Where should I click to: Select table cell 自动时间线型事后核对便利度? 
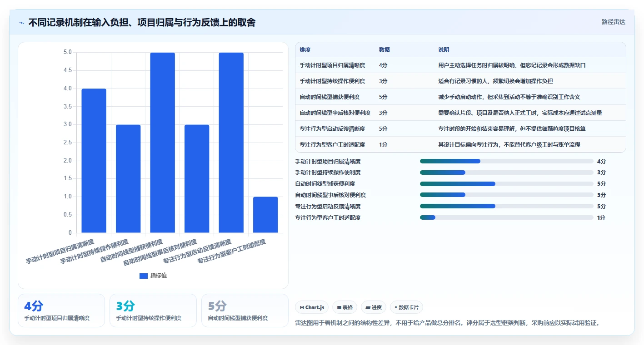pos(335,113)
